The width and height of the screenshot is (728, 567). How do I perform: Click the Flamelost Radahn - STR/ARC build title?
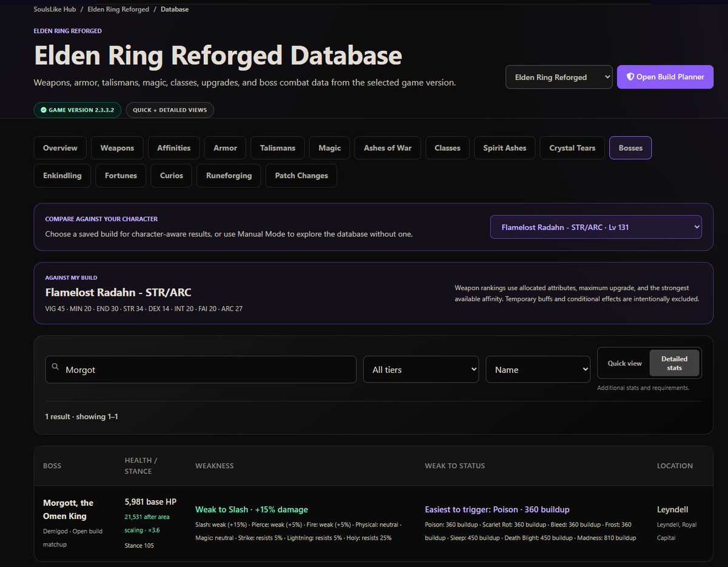(x=118, y=292)
